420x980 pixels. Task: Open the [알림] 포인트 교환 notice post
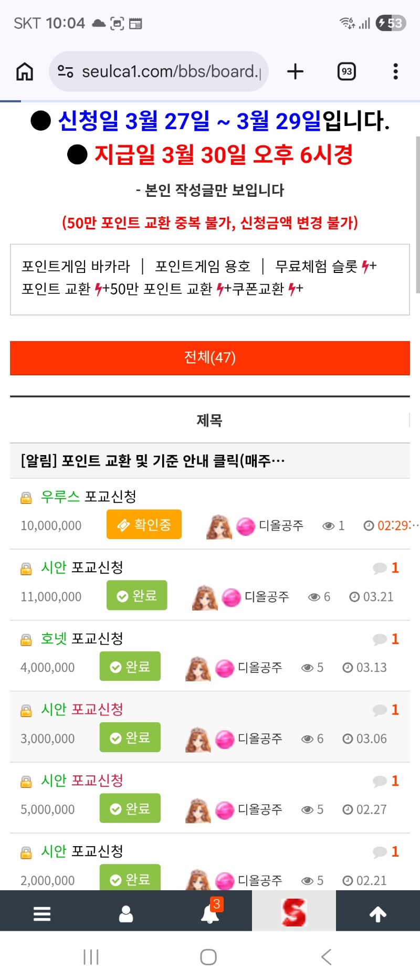click(x=153, y=461)
